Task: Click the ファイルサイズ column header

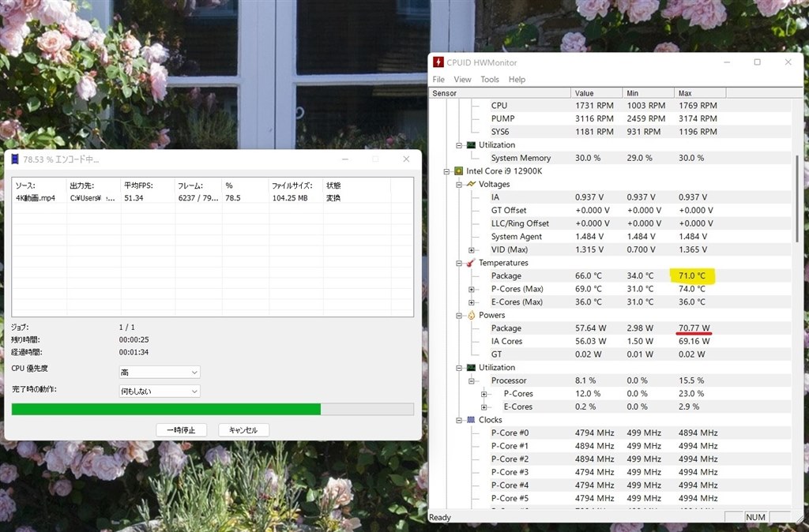Action: (295, 185)
